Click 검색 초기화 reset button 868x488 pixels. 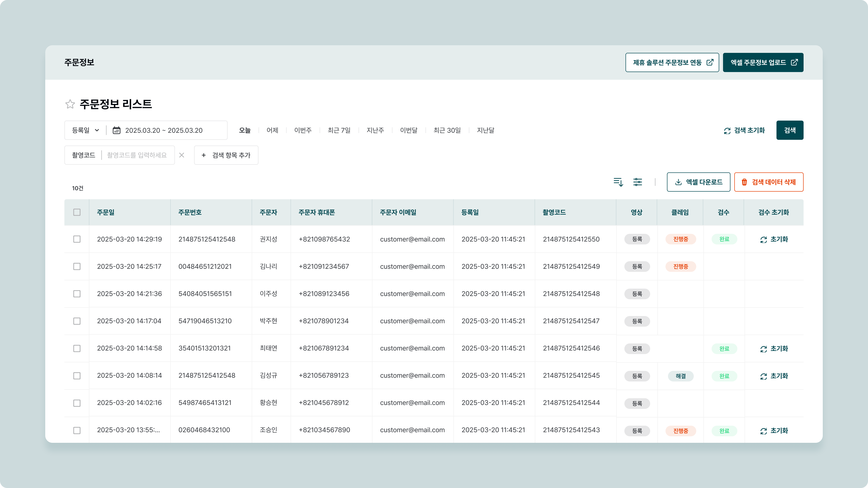pyautogui.click(x=744, y=130)
